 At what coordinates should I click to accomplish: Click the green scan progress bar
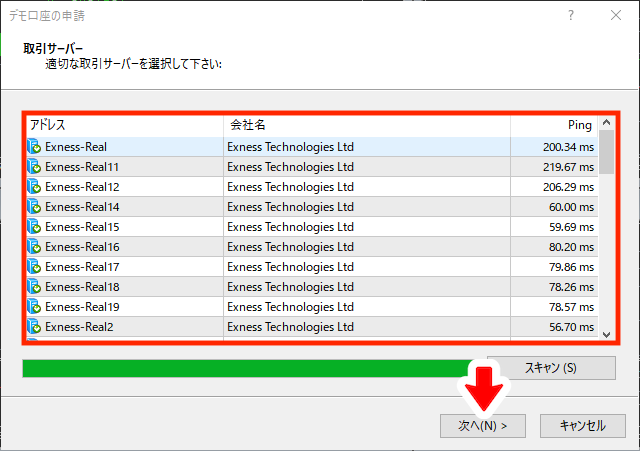coord(249,368)
